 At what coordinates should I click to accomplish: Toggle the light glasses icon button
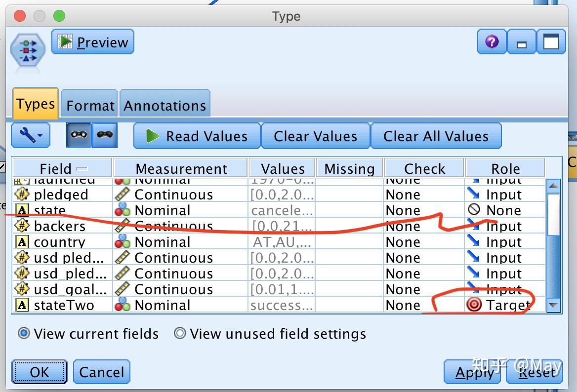[79, 135]
